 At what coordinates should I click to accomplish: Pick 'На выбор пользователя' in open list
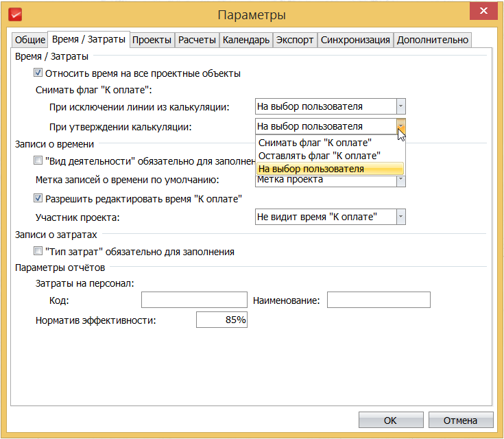coord(311,169)
